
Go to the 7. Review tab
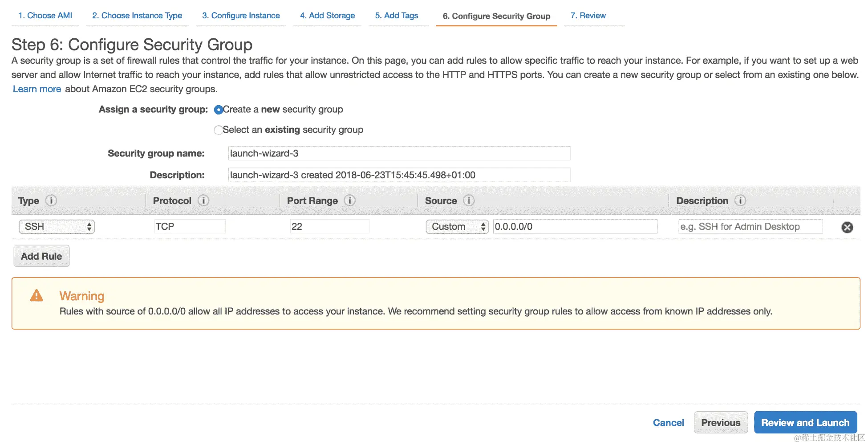pyautogui.click(x=588, y=16)
